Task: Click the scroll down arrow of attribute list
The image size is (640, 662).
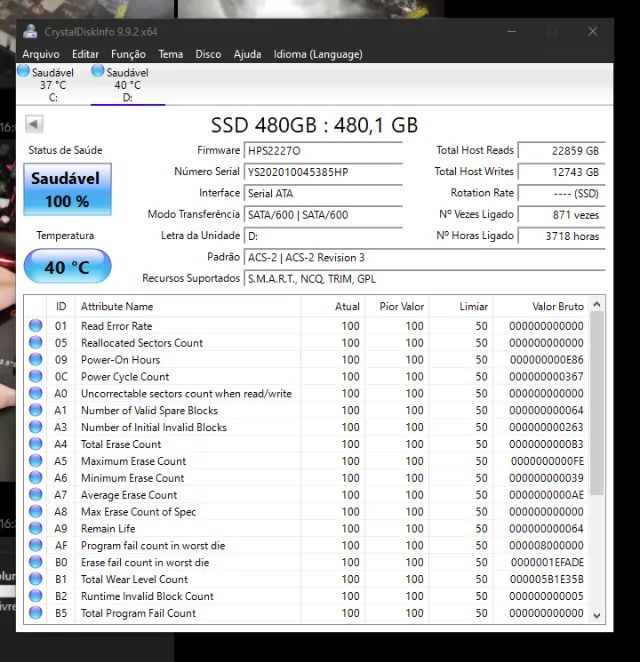Action: pos(597,616)
